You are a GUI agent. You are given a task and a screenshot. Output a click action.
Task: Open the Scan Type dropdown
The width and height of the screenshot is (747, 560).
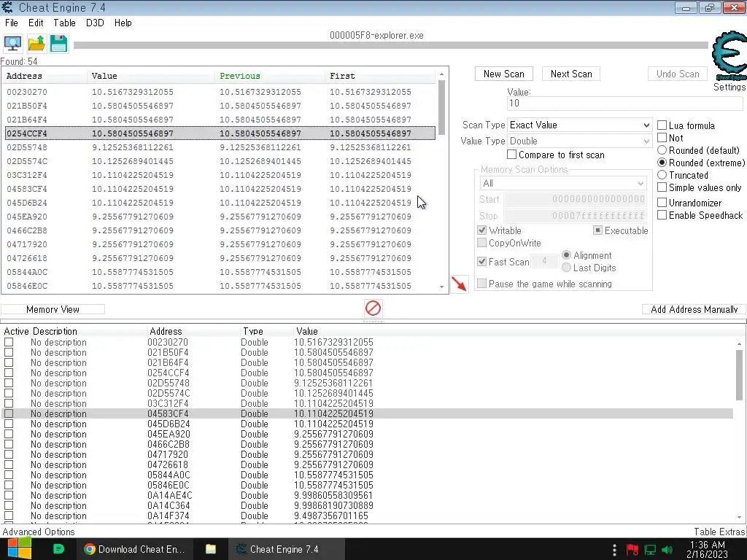click(579, 125)
